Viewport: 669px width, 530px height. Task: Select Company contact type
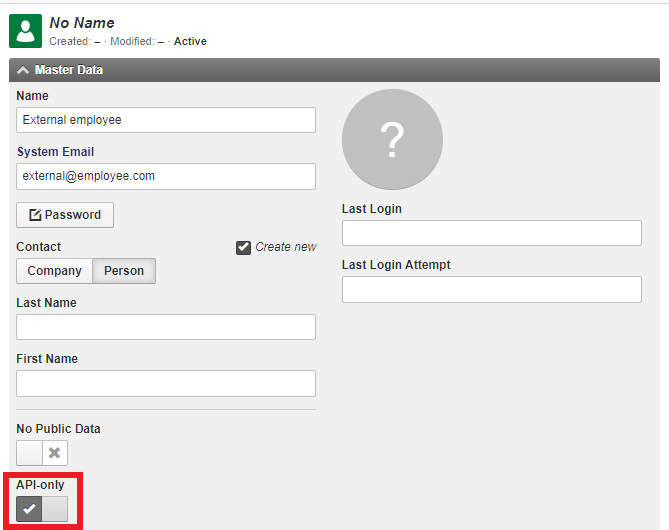pos(55,271)
